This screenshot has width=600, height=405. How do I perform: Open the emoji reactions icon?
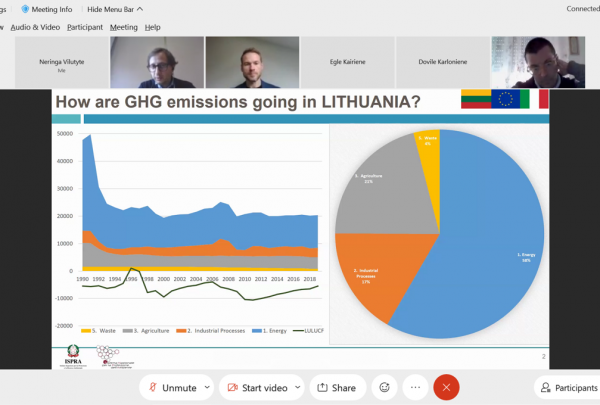pyautogui.click(x=383, y=387)
